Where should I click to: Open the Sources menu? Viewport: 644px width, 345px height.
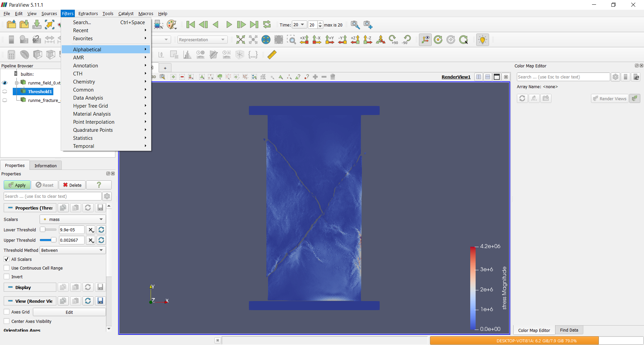coord(49,14)
